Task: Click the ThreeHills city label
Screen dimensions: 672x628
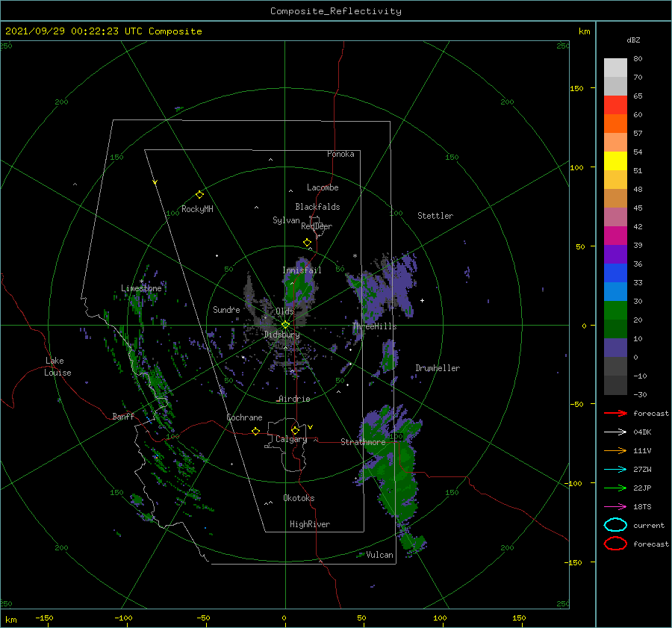Action: (x=375, y=326)
